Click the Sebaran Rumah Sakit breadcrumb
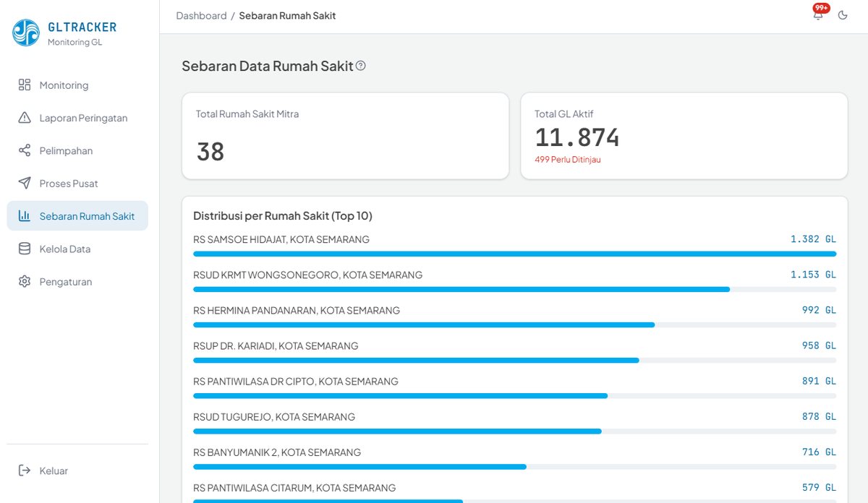868x503 pixels. [287, 15]
